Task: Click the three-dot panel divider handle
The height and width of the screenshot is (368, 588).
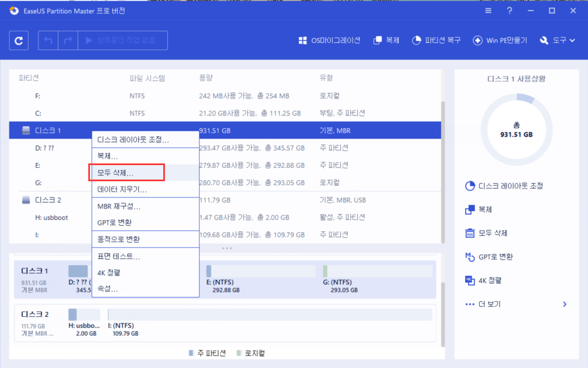Action: (x=227, y=248)
